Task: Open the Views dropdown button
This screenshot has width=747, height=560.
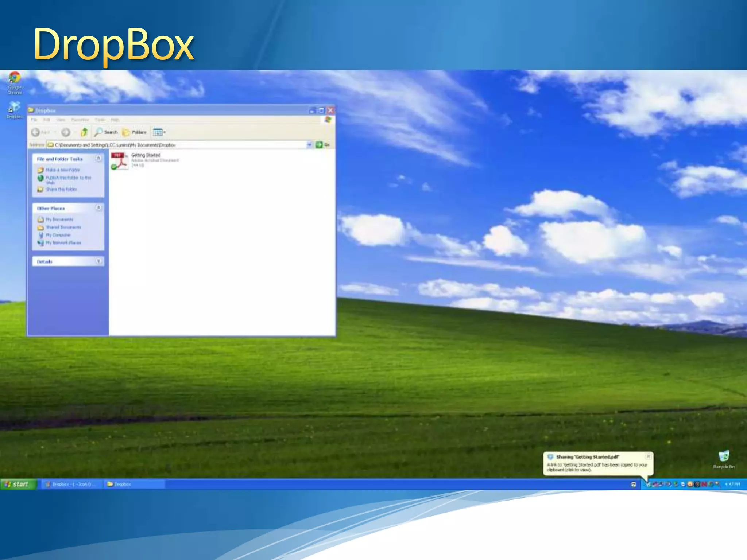Action: (159, 132)
